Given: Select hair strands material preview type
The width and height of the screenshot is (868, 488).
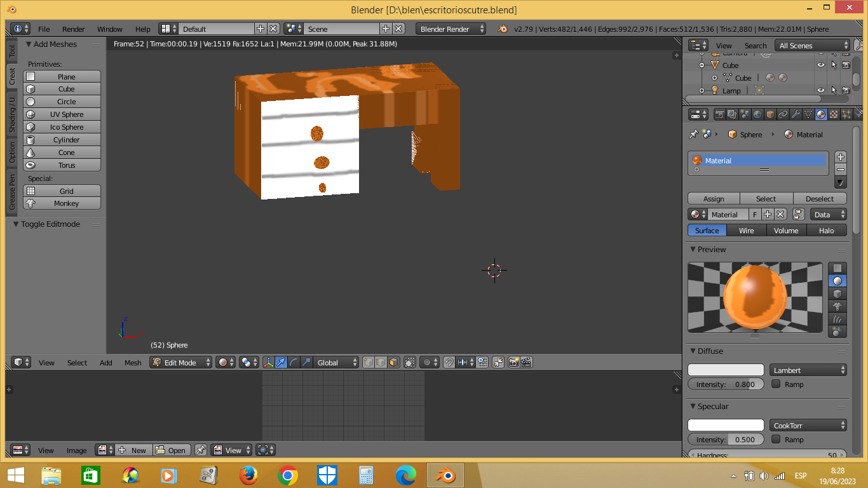Looking at the screenshot, I should [x=837, y=319].
